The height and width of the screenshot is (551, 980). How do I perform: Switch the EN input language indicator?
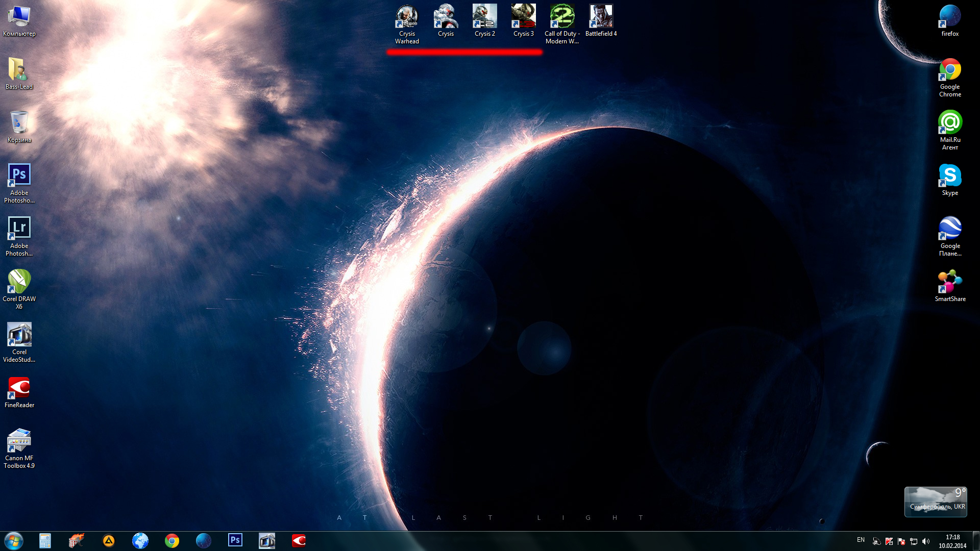click(861, 540)
